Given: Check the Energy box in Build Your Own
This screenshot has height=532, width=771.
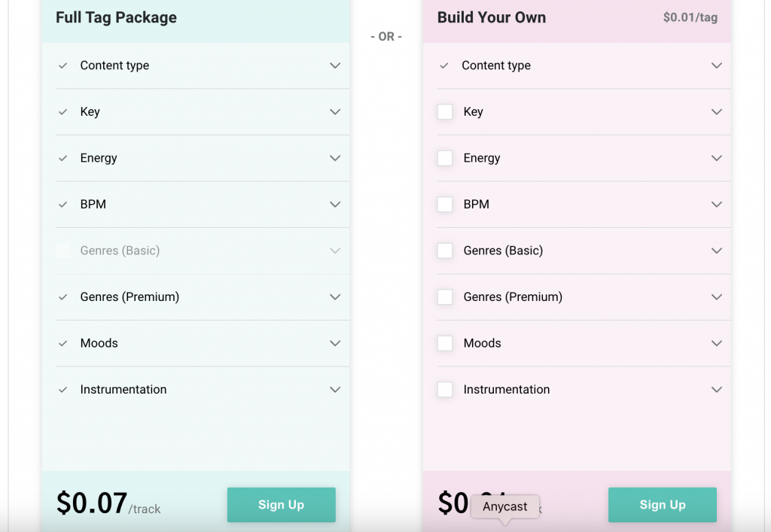Looking at the screenshot, I should [x=445, y=158].
